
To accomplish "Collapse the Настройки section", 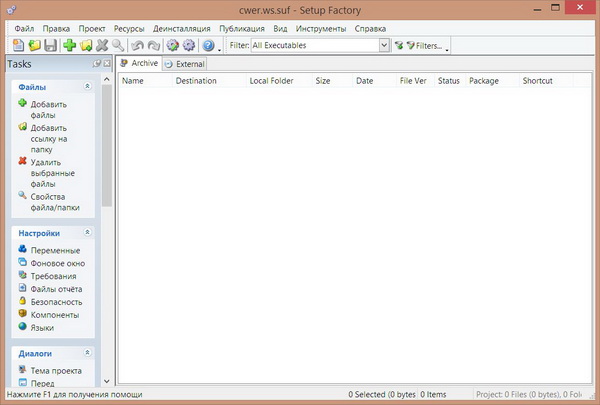I will [88, 233].
